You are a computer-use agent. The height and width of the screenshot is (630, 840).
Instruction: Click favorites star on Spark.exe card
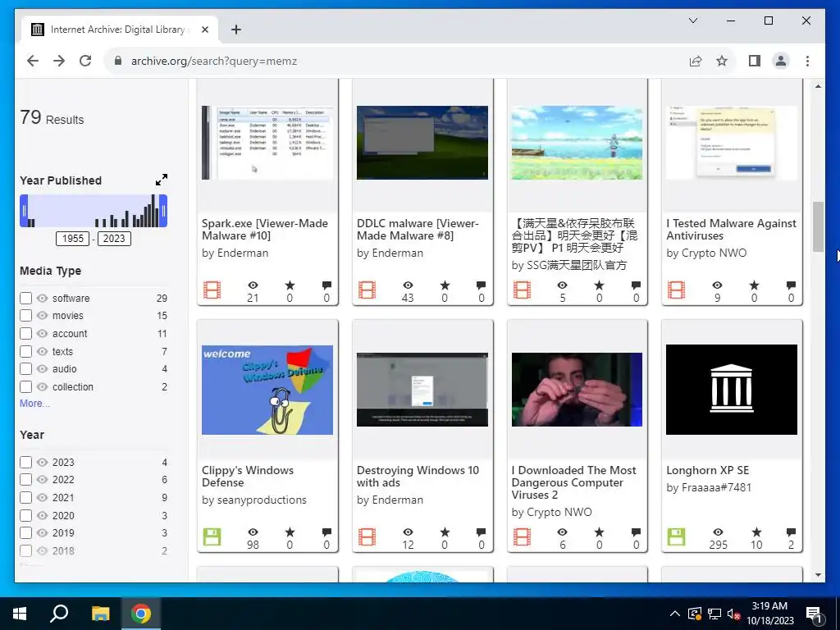coord(290,285)
